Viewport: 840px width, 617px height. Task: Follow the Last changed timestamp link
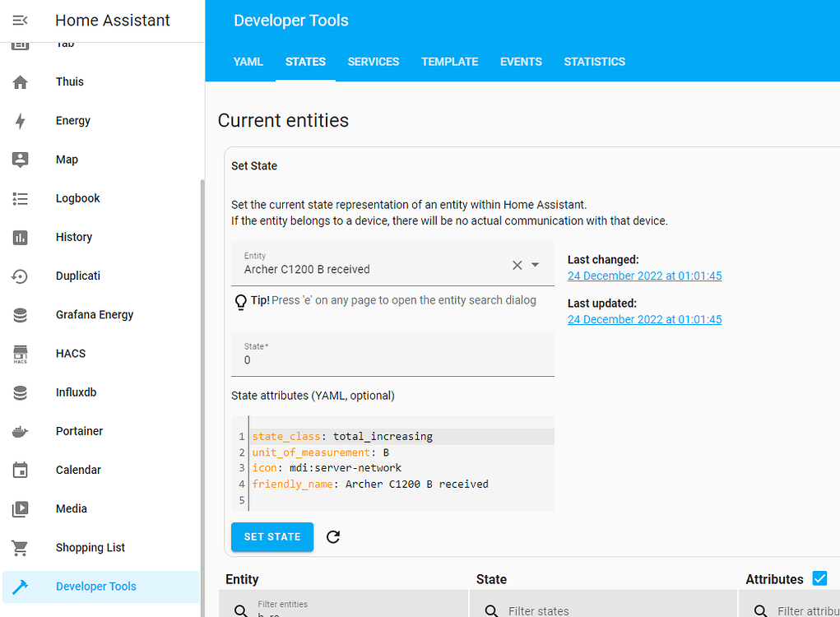(644, 276)
